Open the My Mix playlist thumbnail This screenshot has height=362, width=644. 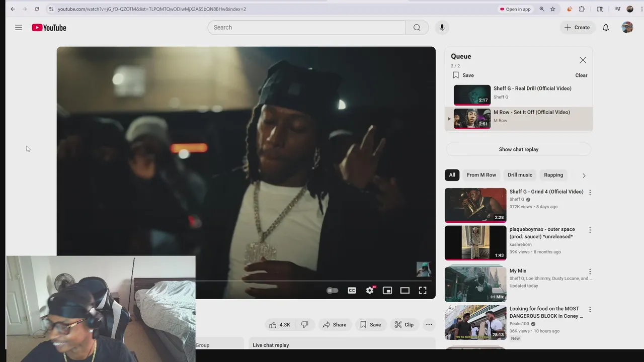[x=475, y=283]
